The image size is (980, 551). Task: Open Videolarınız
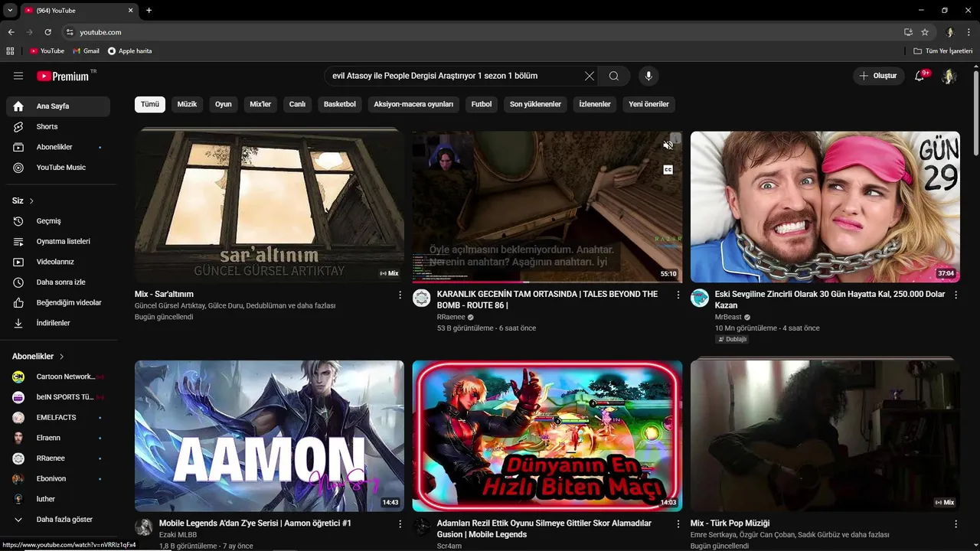[58, 262]
